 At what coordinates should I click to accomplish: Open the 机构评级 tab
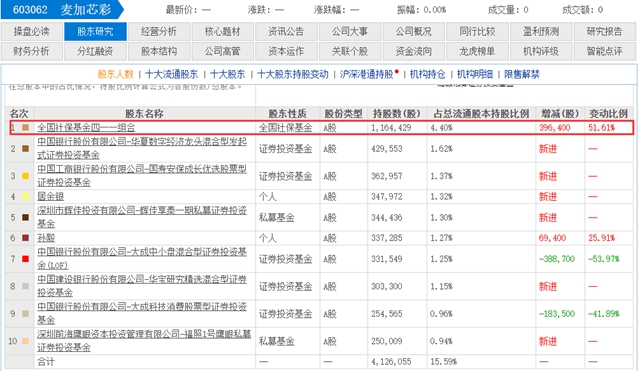point(541,51)
